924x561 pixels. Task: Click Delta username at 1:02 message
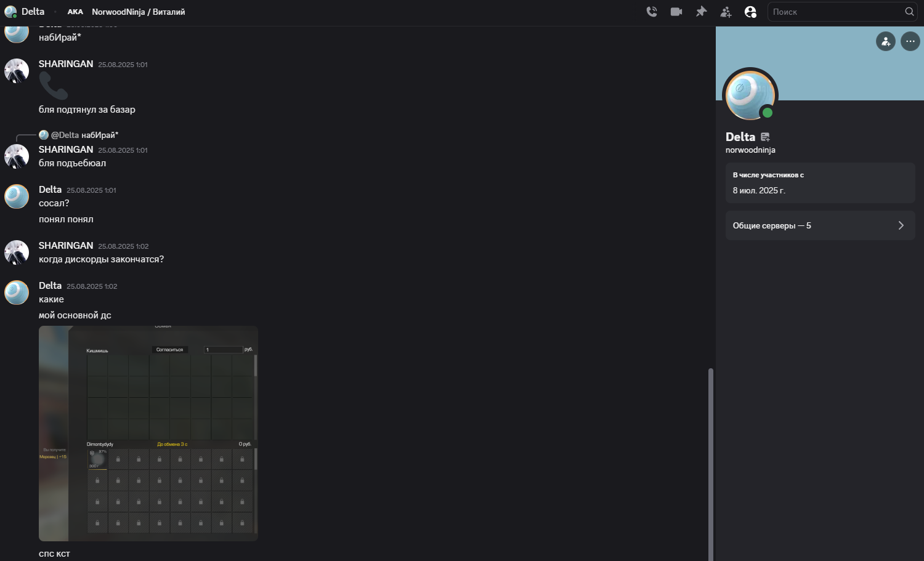[50, 286]
